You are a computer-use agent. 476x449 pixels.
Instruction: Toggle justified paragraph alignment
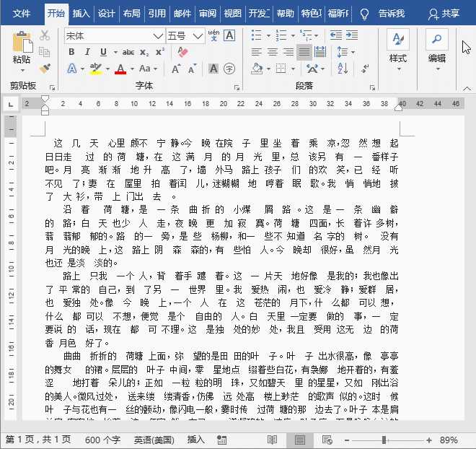[x=304, y=52]
